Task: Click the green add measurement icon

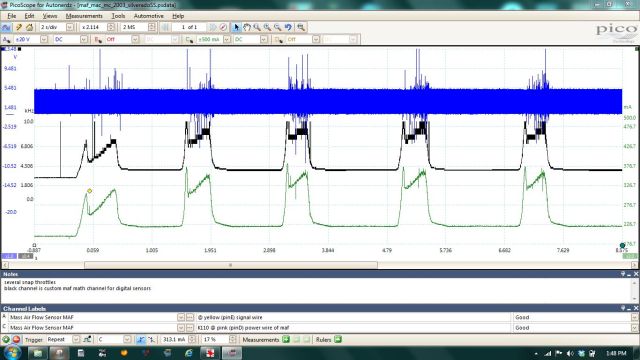Action: tap(286, 340)
